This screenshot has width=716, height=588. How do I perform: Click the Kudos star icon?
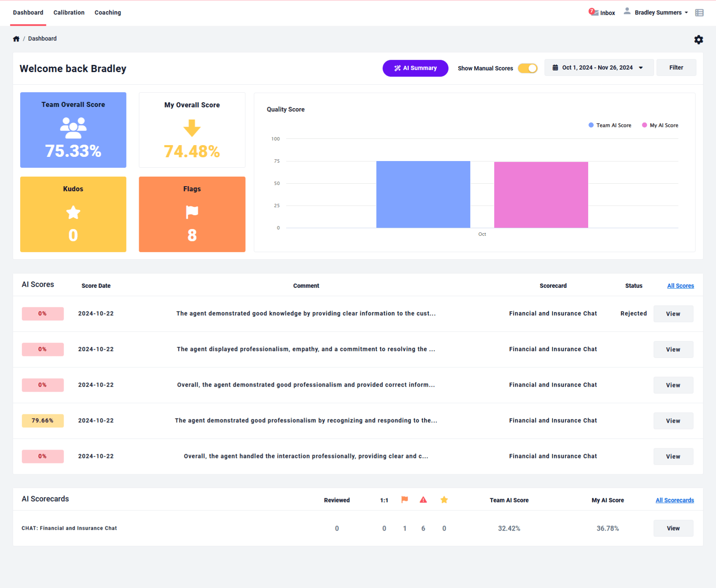coord(73,212)
